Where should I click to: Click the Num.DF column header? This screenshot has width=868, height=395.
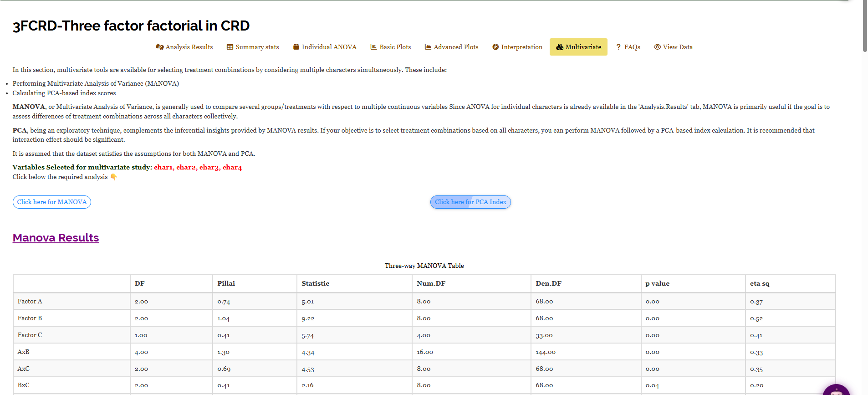pyautogui.click(x=471, y=283)
